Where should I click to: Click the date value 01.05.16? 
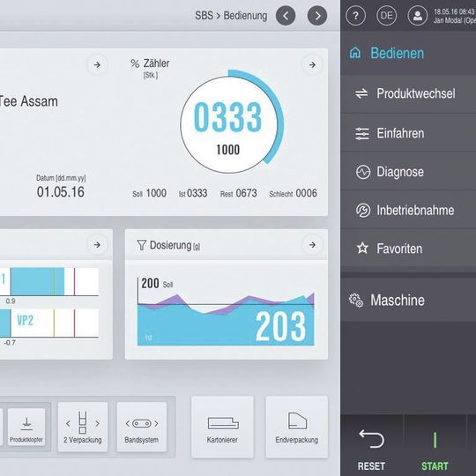click(61, 192)
